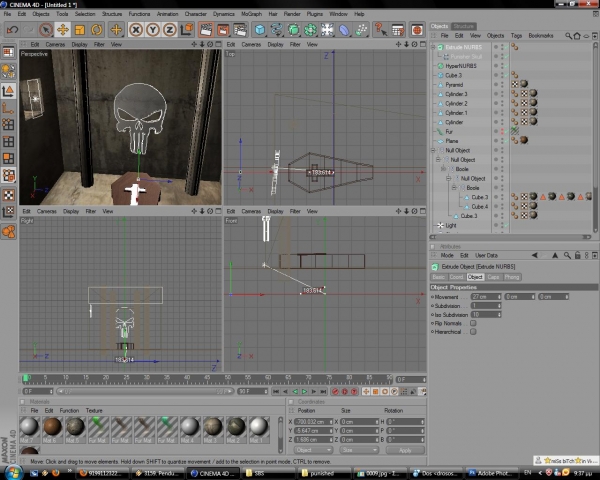Open the Size mode dropdown

pos(359,450)
